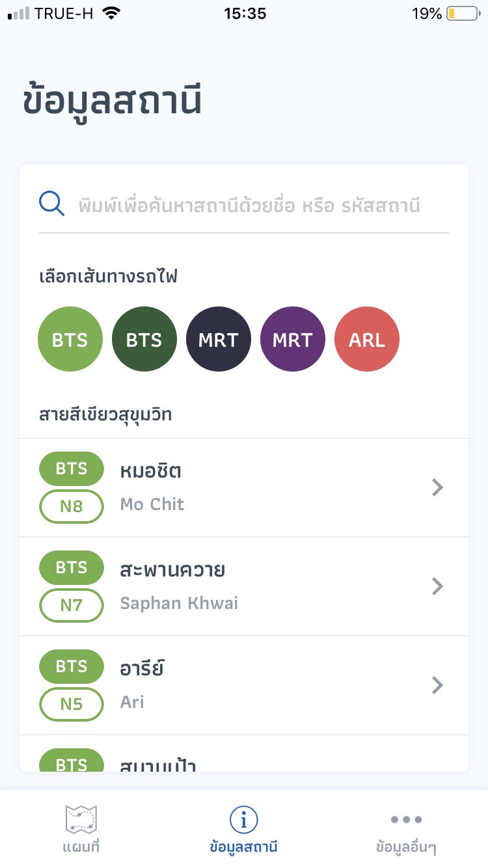Tap the station info circle icon
Image resolution: width=488 pixels, height=868 pixels.
point(244,819)
